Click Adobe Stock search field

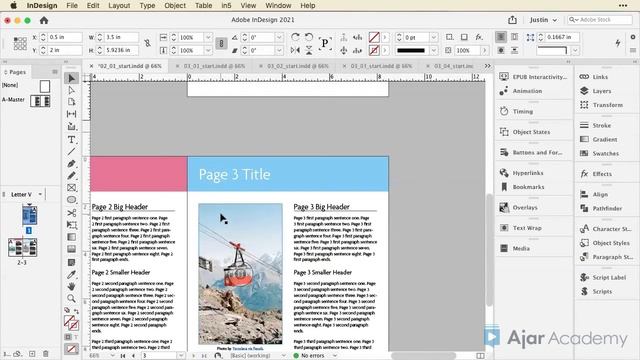point(600,20)
